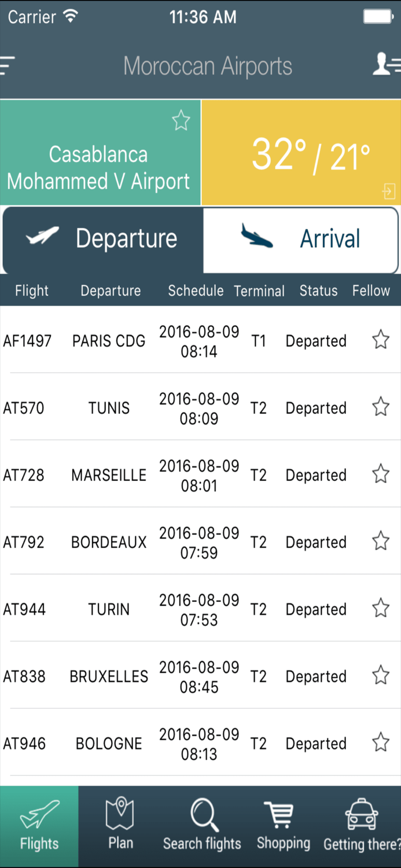Screen dimensions: 401x868
Task: Tap the Terminal column header
Action: tap(259, 290)
